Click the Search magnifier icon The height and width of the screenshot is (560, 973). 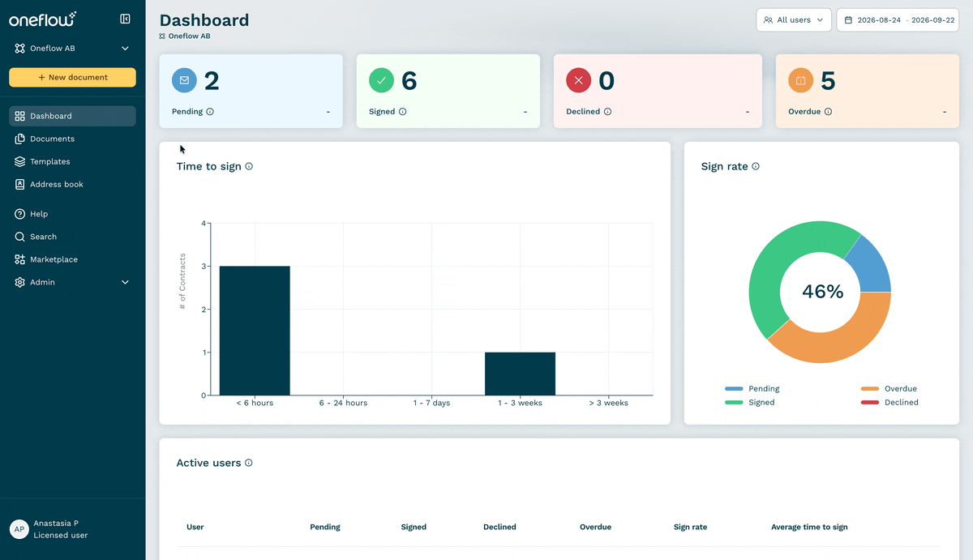(x=20, y=237)
